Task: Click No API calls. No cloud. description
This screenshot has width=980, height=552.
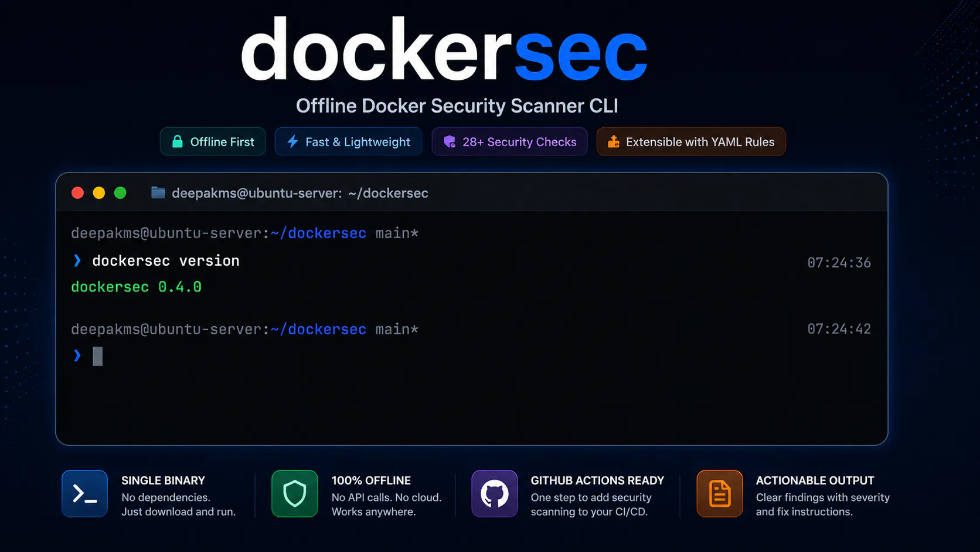Action: point(386,504)
